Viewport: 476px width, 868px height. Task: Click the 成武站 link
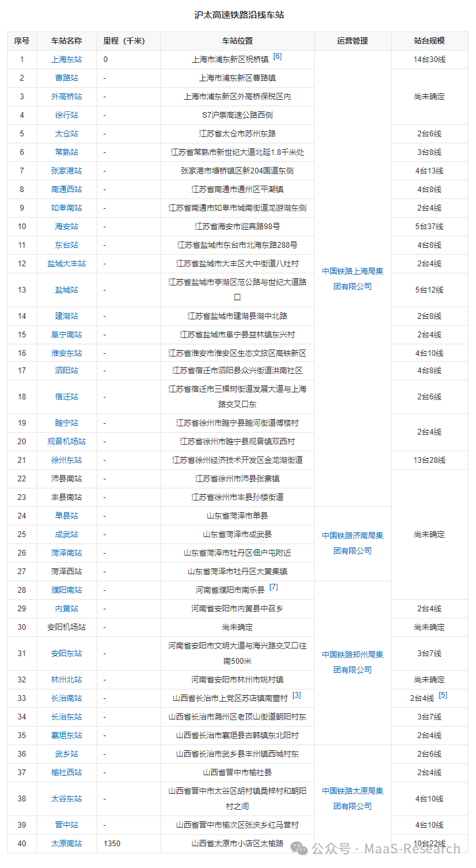click(x=67, y=534)
